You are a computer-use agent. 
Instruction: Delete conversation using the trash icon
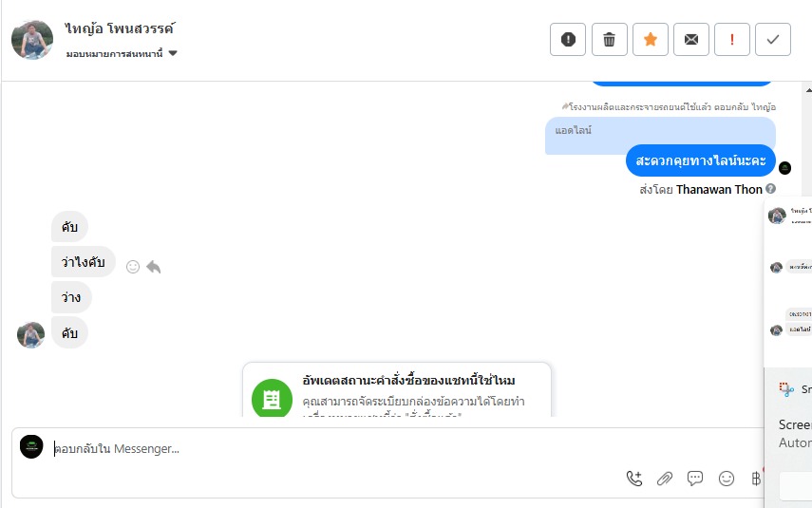tap(610, 39)
